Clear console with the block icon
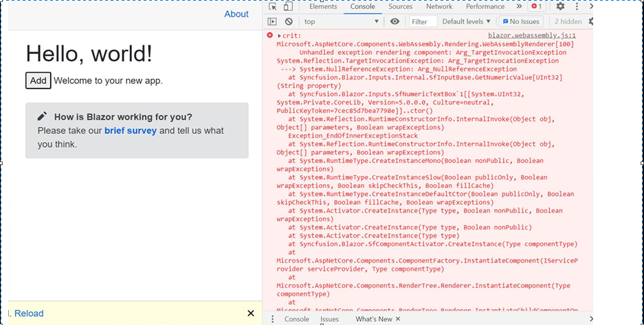The height and width of the screenshot is (325, 644). (289, 22)
